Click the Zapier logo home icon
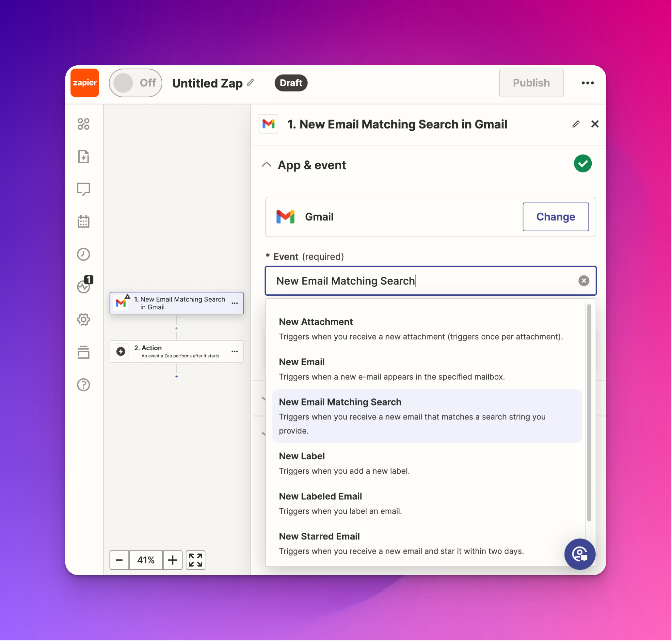Screen dimensions: 672x641 [x=85, y=83]
